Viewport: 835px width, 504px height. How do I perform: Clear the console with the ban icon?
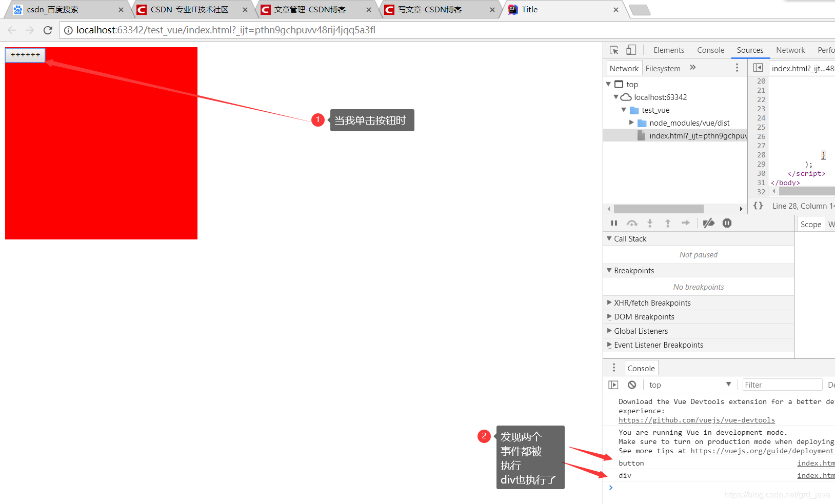point(632,385)
